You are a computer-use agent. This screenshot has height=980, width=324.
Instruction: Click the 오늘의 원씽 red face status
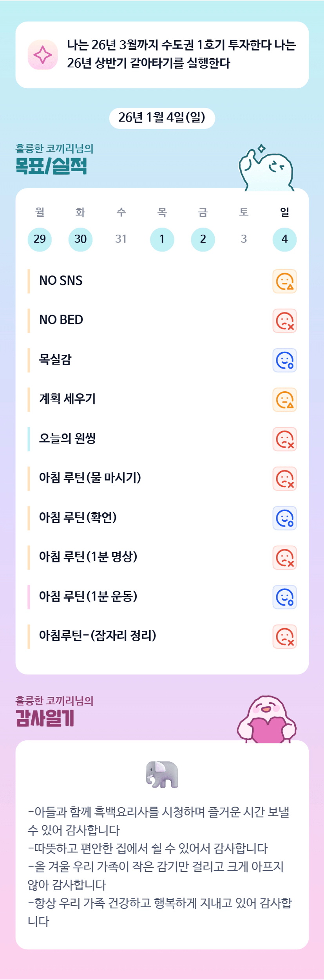tap(284, 439)
